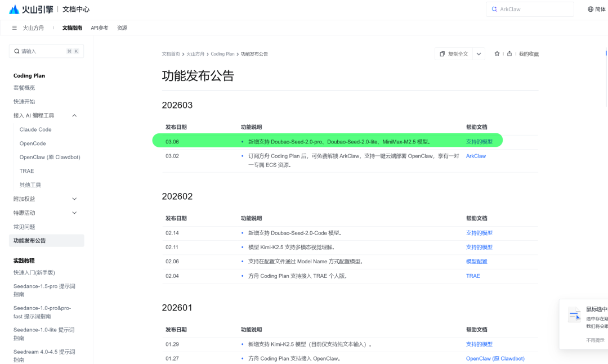
Task: Click the share icon beside the star
Action: (x=509, y=53)
